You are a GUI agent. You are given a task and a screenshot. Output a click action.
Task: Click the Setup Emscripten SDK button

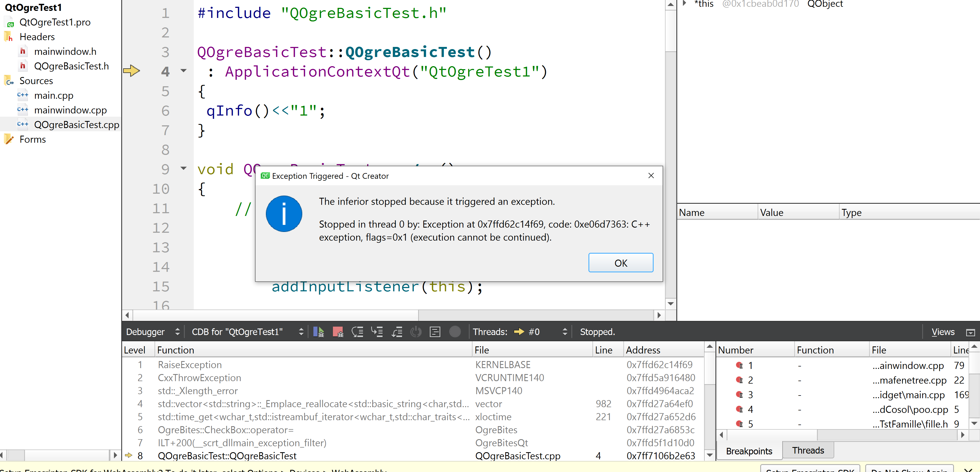pyautogui.click(x=810, y=468)
